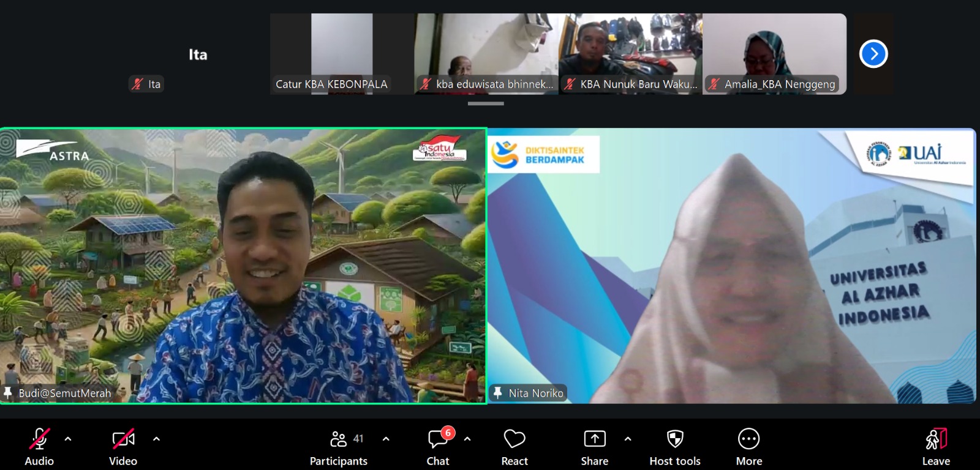Expand audio settings chevron beside Audio
The image size is (980, 470).
(x=68, y=439)
